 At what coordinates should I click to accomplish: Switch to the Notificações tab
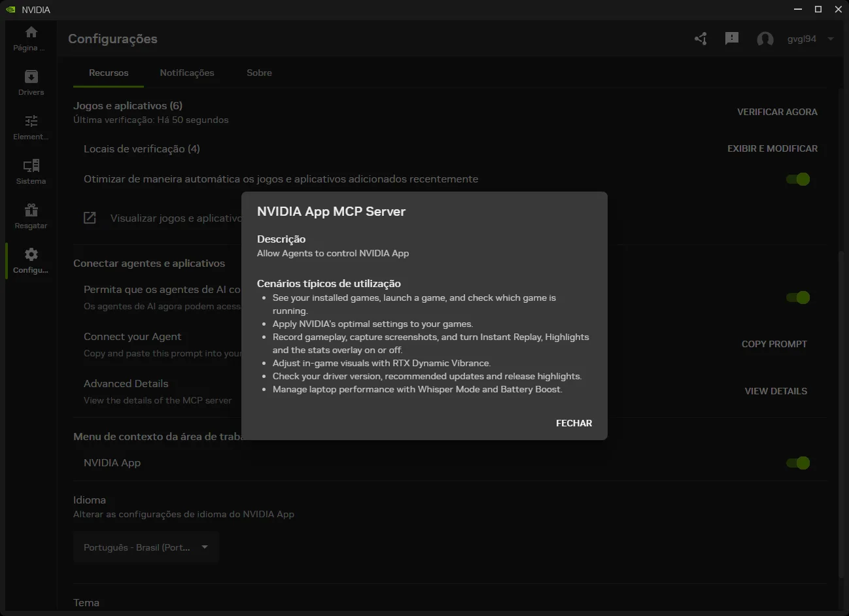[187, 73]
